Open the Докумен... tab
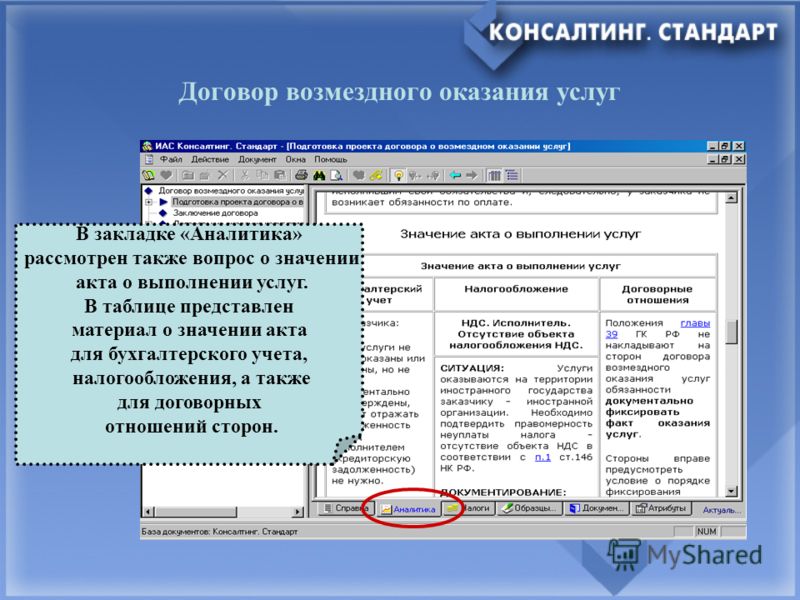This screenshot has height=600, width=800. [596, 508]
